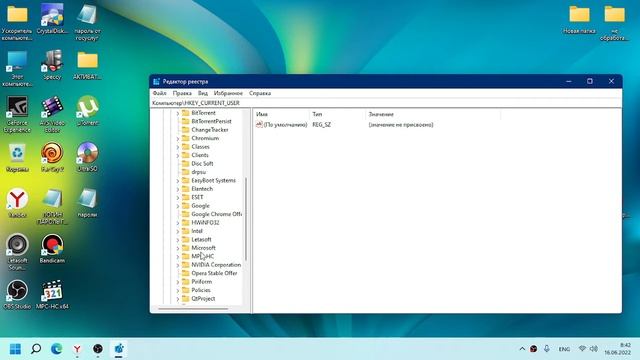Open the Справка menu
The height and width of the screenshot is (360, 640).
click(x=260, y=93)
